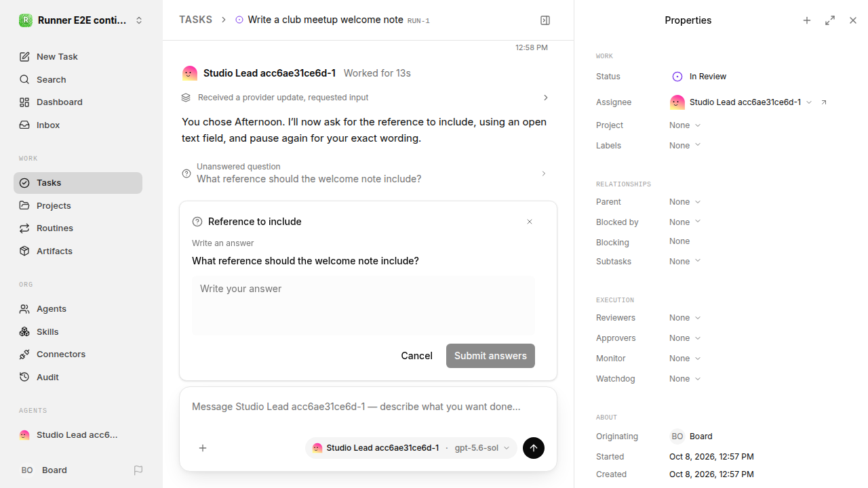Dismiss the Reference to include card

coord(530,222)
